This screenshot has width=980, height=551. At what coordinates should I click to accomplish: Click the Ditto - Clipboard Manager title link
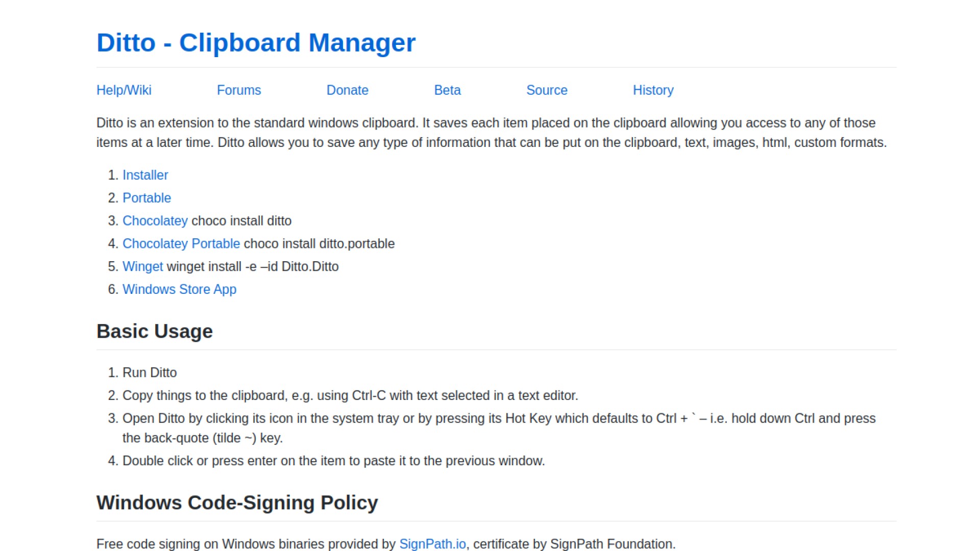256,42
